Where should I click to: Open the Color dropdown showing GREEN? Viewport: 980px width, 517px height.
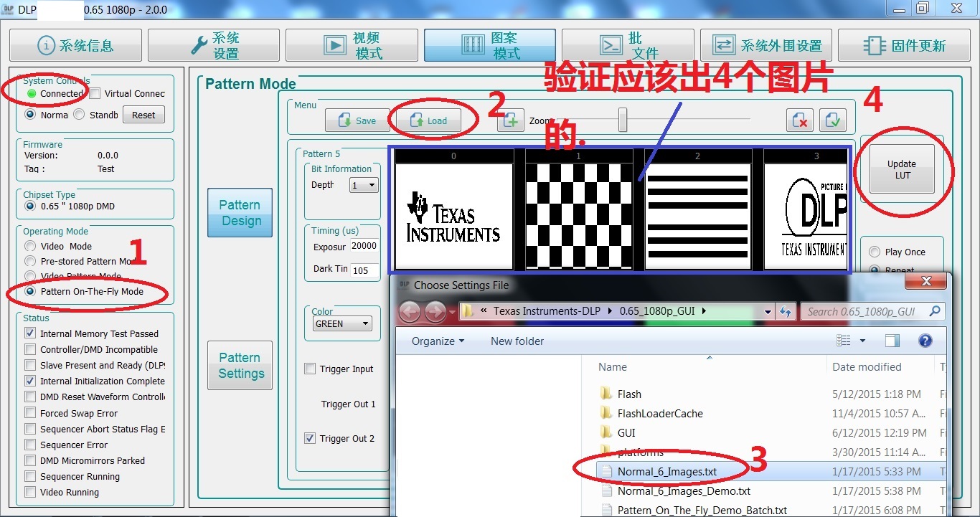coord(341,323)
